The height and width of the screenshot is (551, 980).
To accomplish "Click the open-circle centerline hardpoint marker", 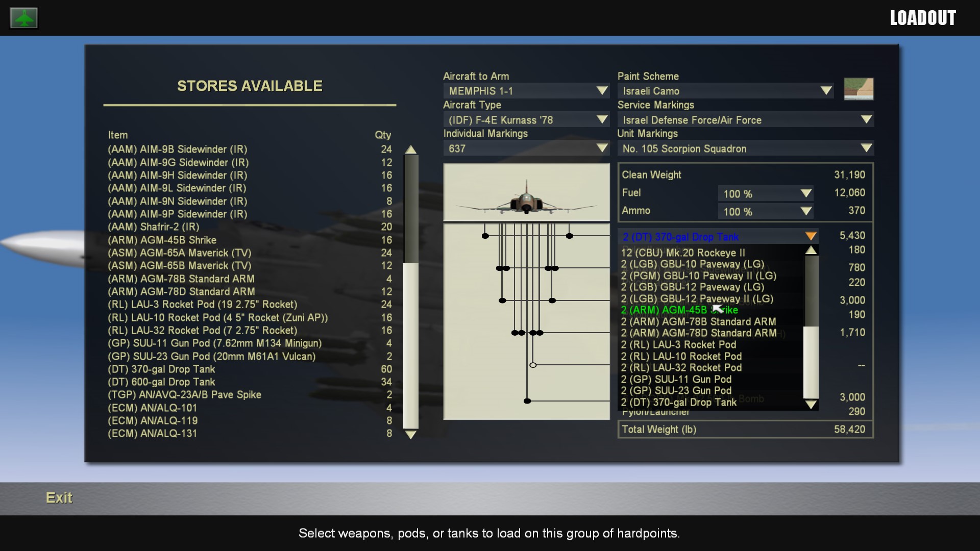I will click(533, 365).
